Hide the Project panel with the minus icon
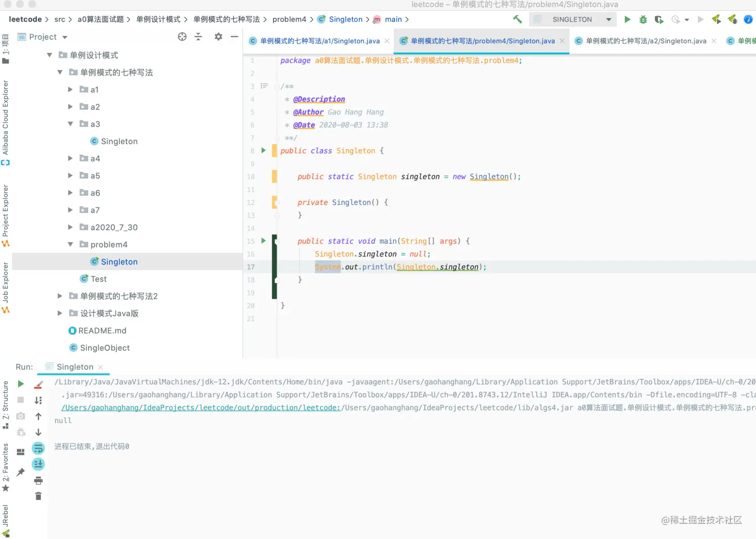Screen dimensions: 756x539 (x=234, y=36)
